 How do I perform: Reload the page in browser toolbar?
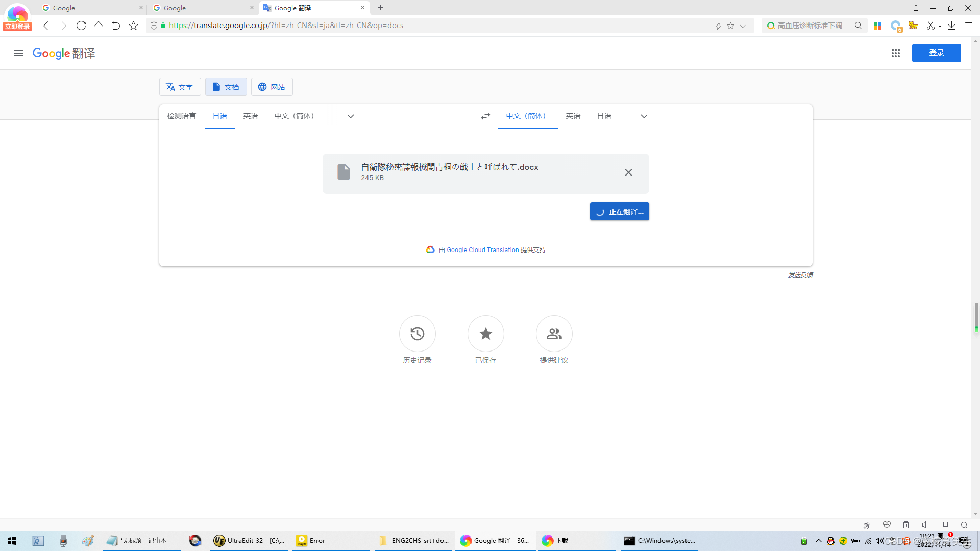click(81, 26)
